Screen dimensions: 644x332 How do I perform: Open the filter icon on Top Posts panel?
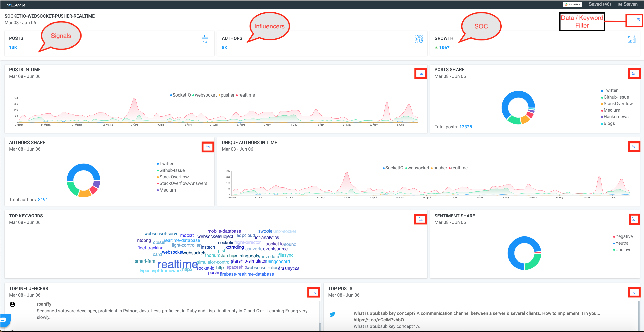pyautogui.click(x=634, y=292)
